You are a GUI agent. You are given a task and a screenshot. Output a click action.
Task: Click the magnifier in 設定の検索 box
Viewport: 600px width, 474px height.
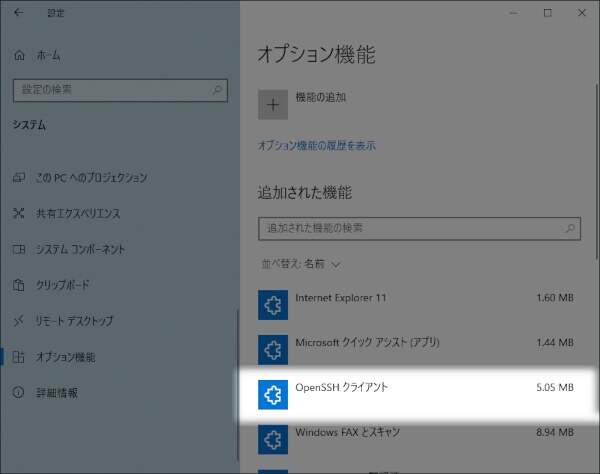tap(217, 90)
